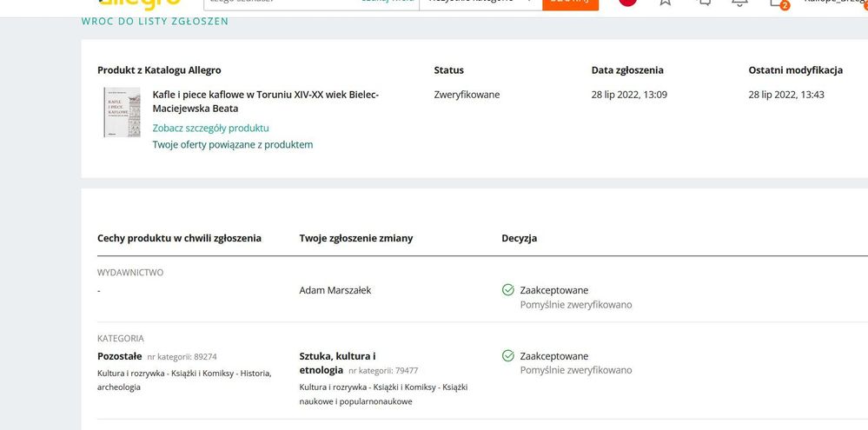Viewport: 868px width, 430px height.
Task: Click the Historia, archeologia category path
Action: pyautogui.click(x=184, y=380)
